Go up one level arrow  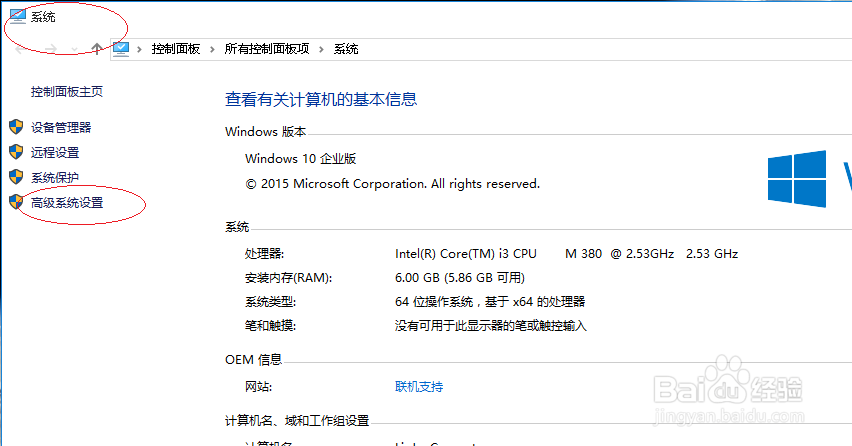tap(97, 49)
